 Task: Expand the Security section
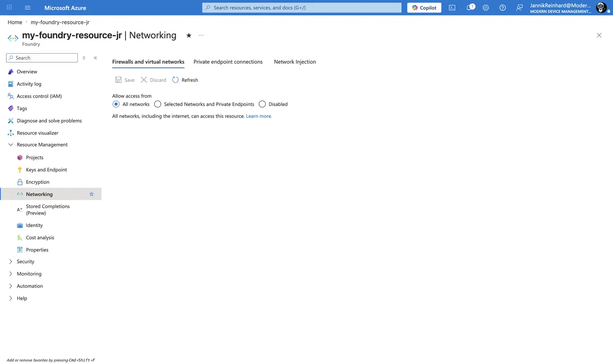11,262
